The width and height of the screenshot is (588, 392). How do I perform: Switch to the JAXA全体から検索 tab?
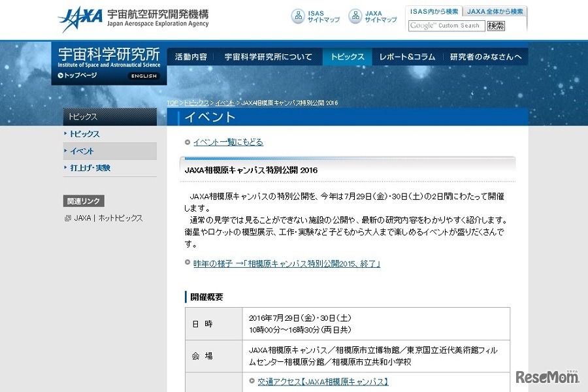tap(495, 10)
